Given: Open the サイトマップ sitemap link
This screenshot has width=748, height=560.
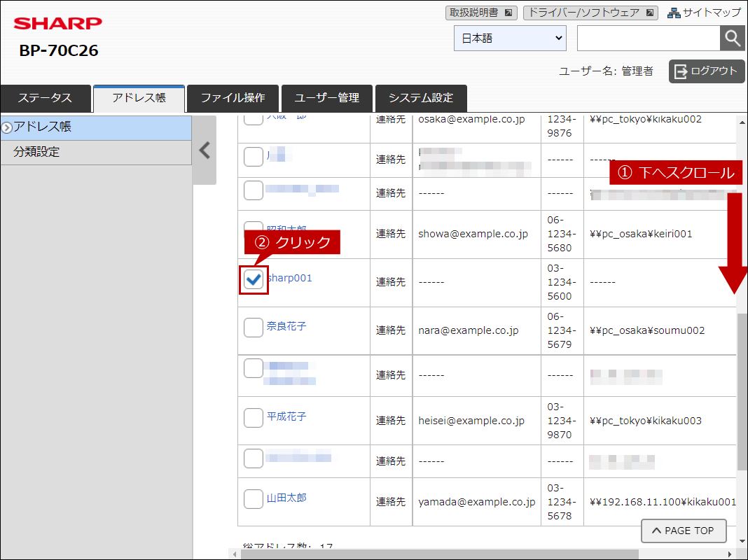Looking at the screenshot, I should coord(703,13).
